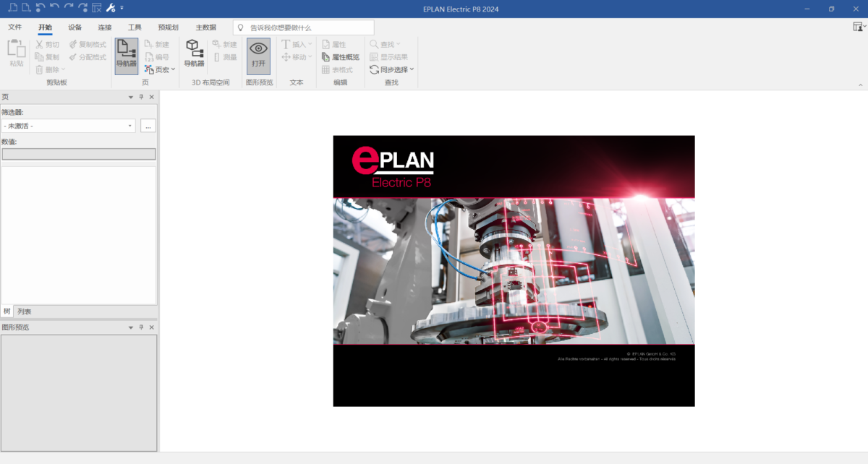Open the 3D 布局空间 导航器 navigator
Screen dimensions: 868x464
click(194, 53)
